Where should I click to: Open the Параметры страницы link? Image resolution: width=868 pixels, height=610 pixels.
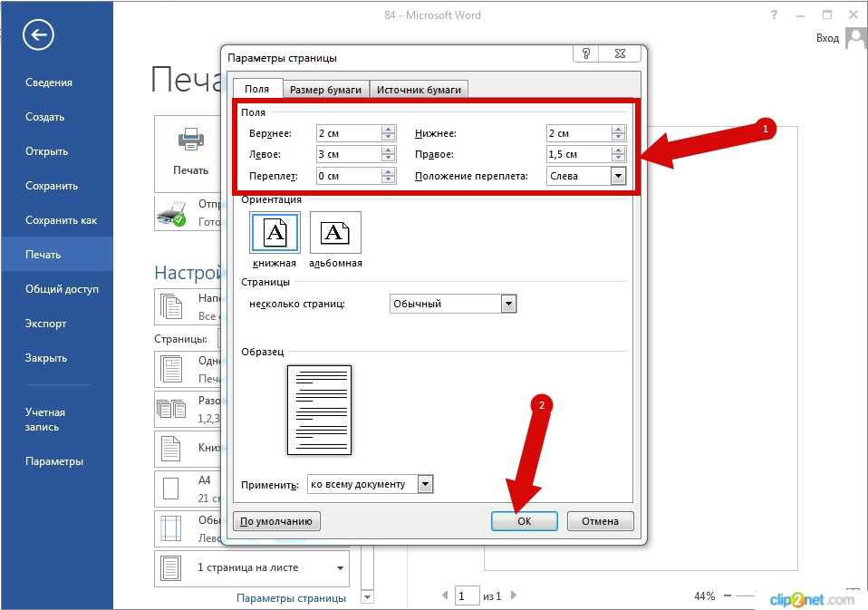(x=291, y=598)
